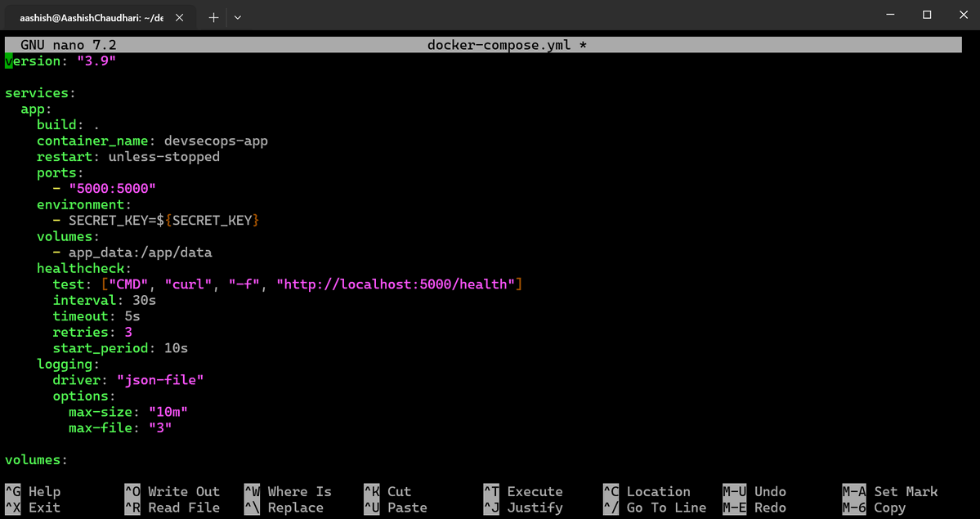
Task: Click the retries: 3 line
Action: 92,333
